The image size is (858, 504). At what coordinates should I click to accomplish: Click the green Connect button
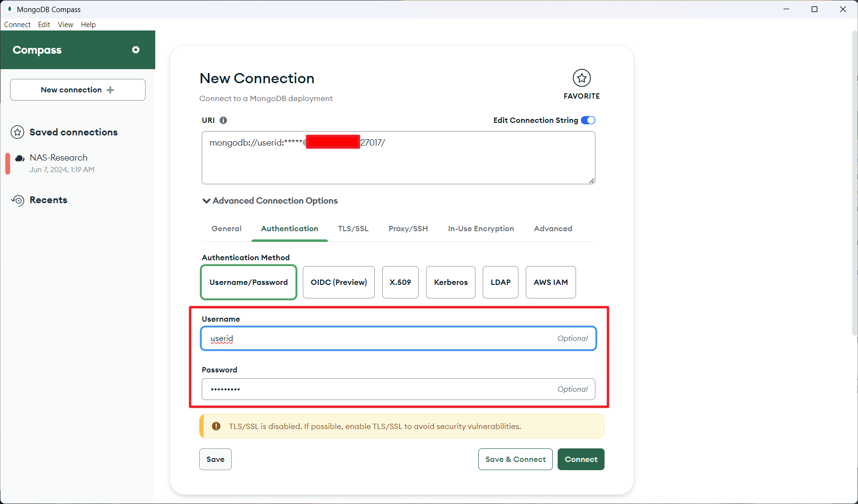coord(581,459)
